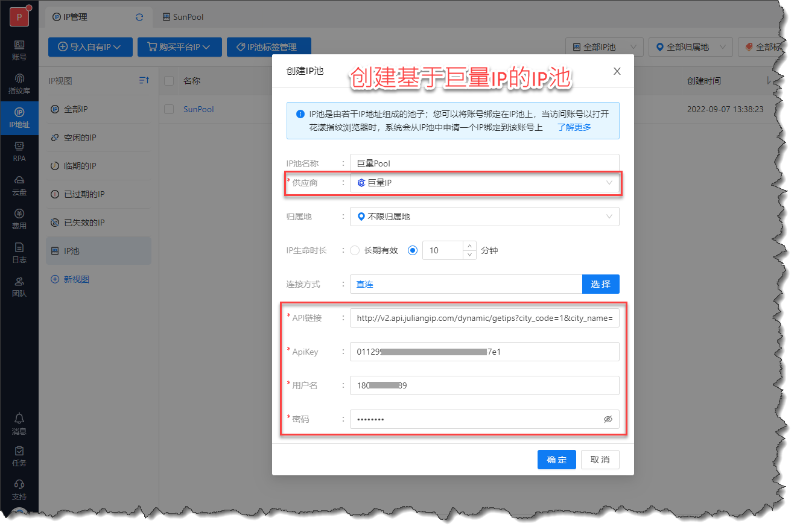Select the minutes duration radio option
This screenshot has width=800, height=532.
(x=413, y=250)
